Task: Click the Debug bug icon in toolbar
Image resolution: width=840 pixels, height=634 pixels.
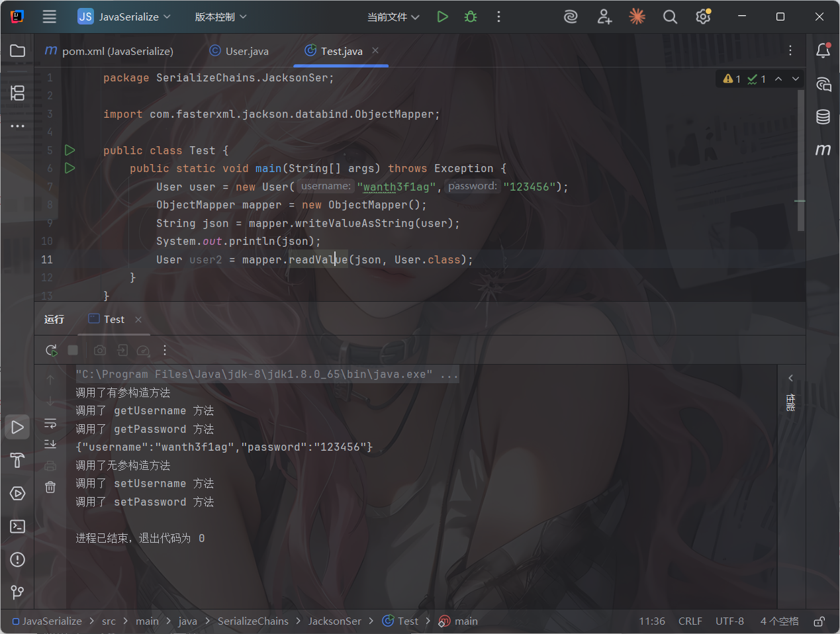Action: [x=471, y=17]
